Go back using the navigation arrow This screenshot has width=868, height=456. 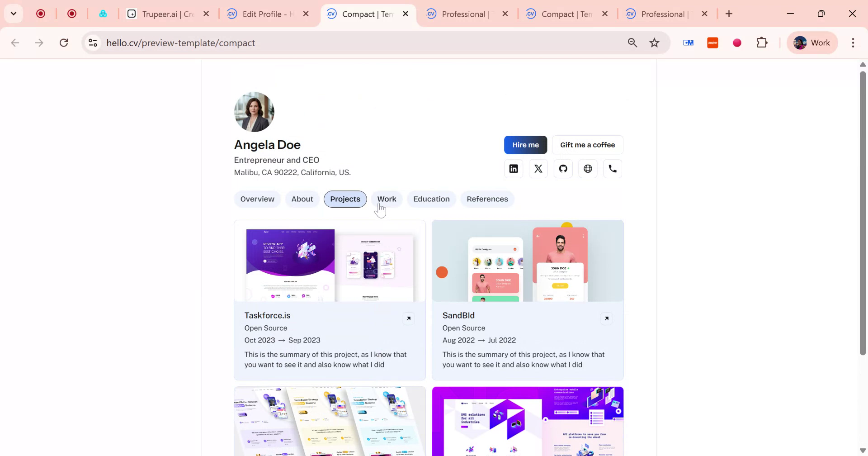pos(15,43)
